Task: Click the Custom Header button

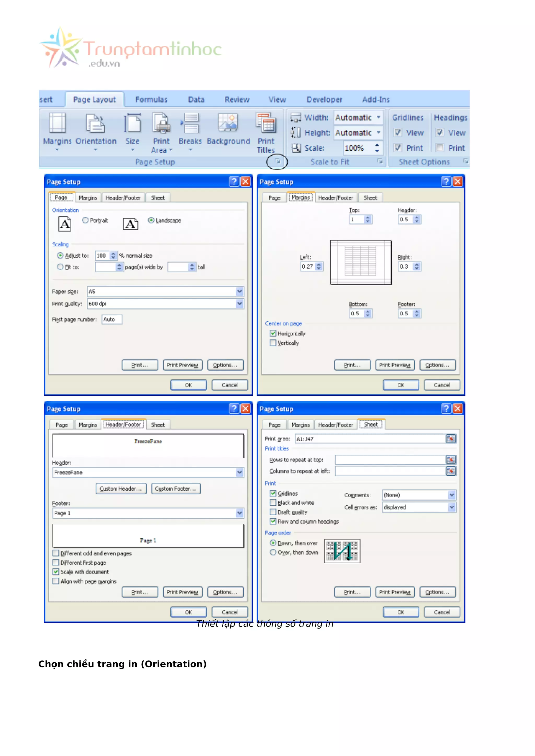Action: click(x=121, y=489)
